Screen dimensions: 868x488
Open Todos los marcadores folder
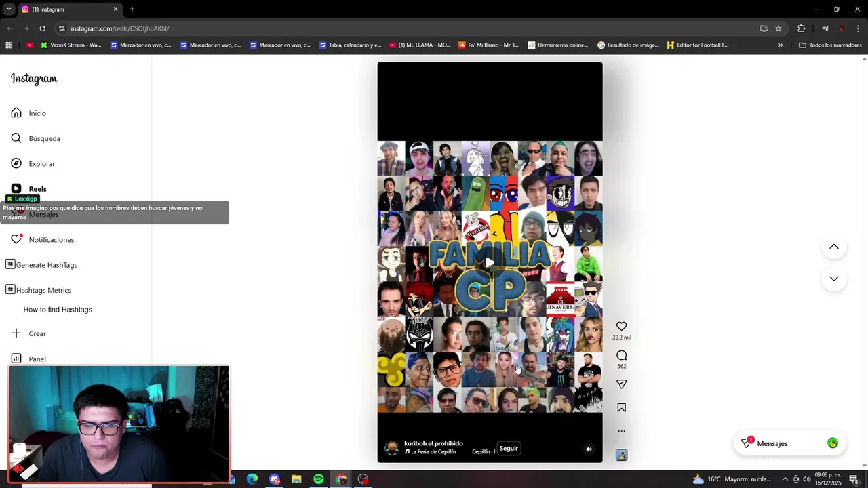pos(830,45)
